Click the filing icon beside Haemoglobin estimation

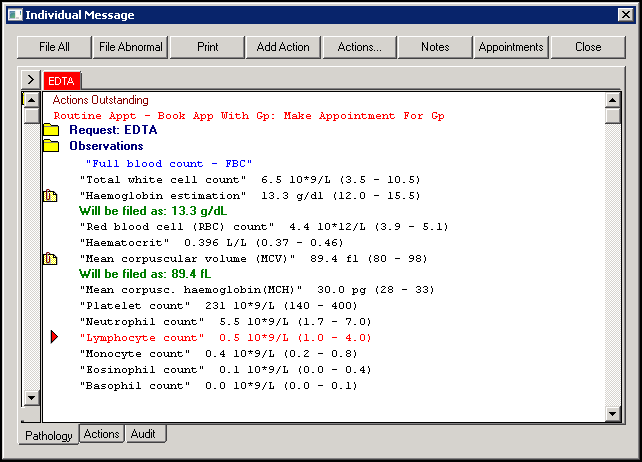click(x=51, y=196)
